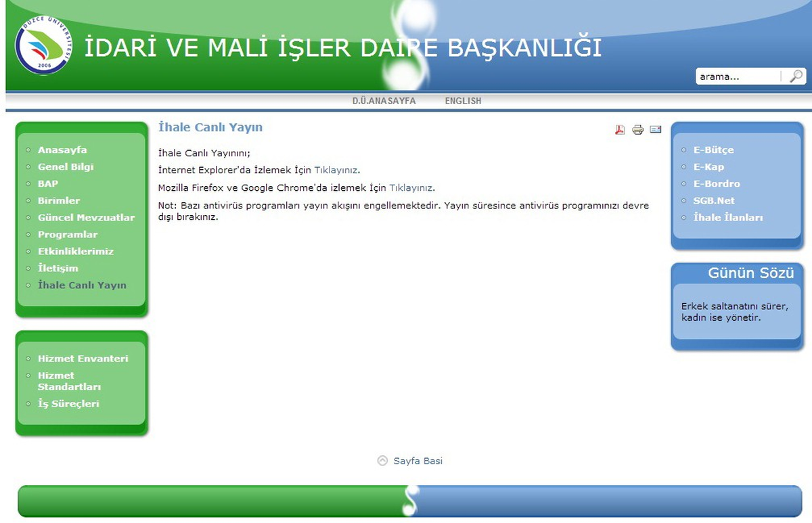The image size is (812, 523).
Task: Click the printer icon
Action: coord(637,130)
